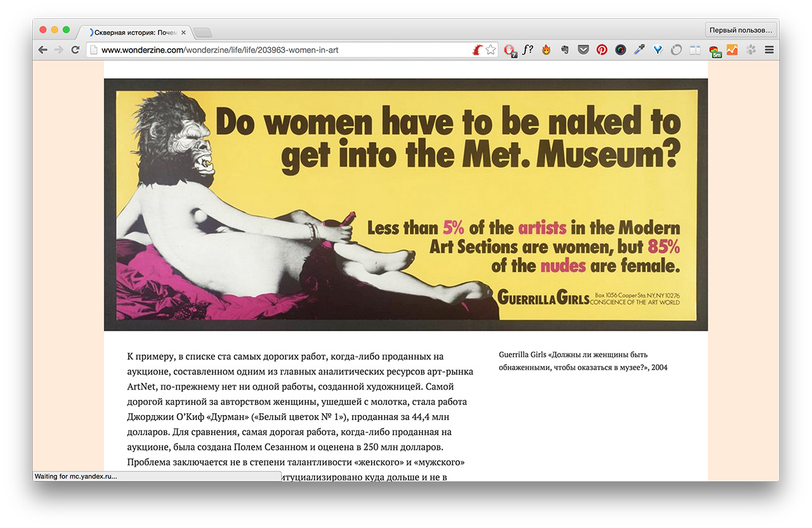Click the Guerrilla Girls image caption
812x528 pixels.
583,361
